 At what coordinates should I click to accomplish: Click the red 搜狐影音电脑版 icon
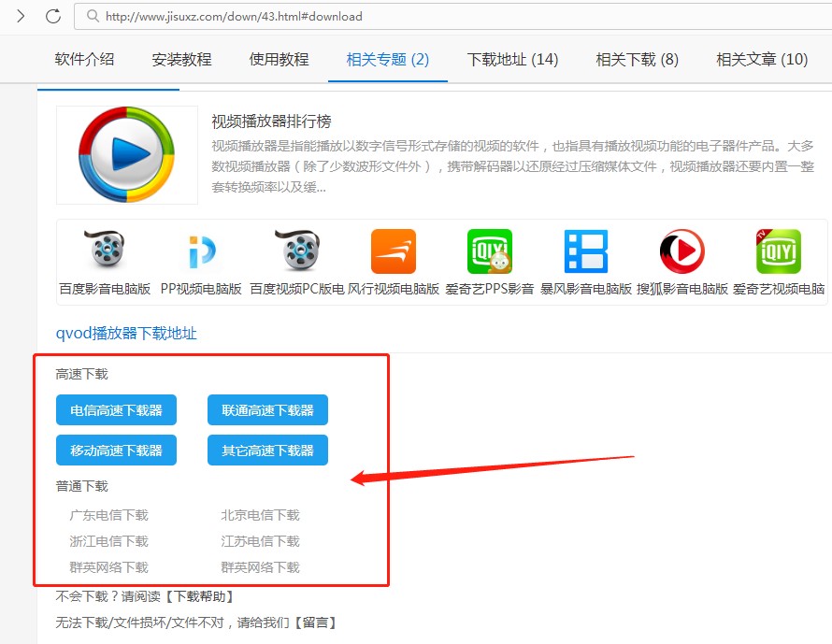pyautogui.click(x=681, y=251)
